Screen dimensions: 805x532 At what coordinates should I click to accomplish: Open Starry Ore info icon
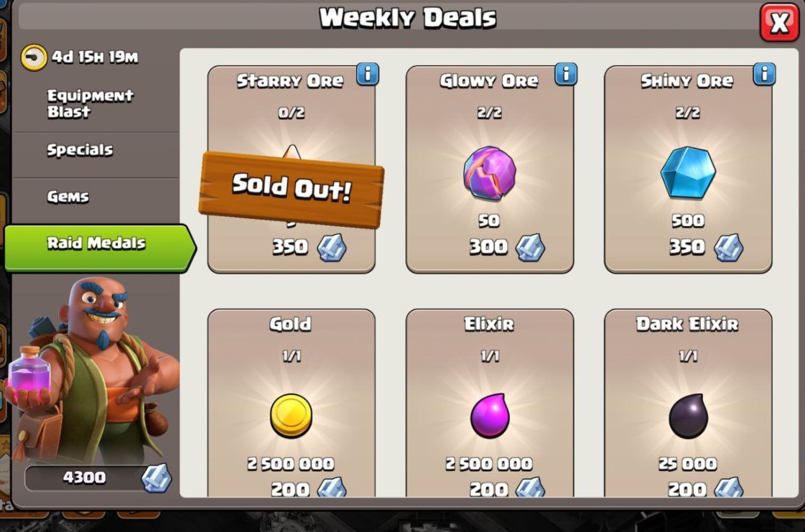pos(368,75)
